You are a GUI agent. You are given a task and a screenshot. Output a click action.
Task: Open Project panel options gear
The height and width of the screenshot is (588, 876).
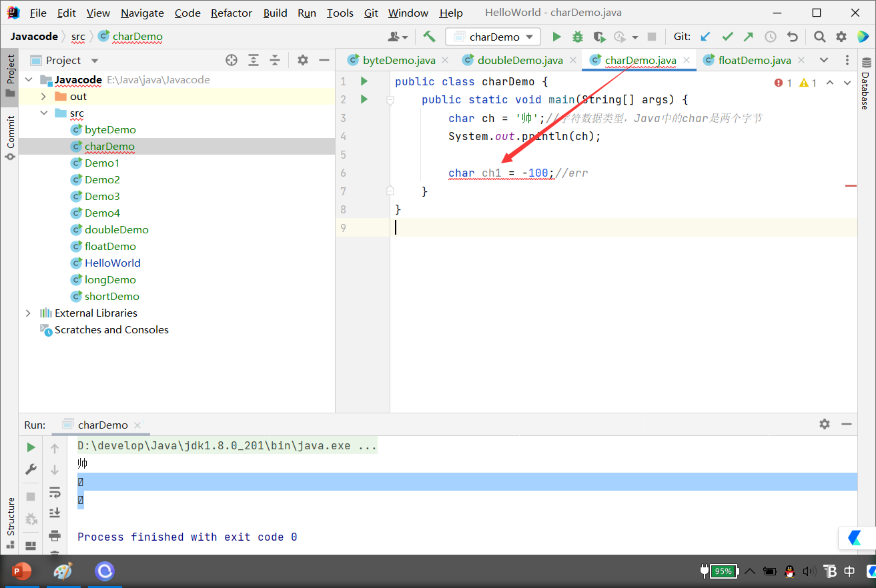[303, 60]
